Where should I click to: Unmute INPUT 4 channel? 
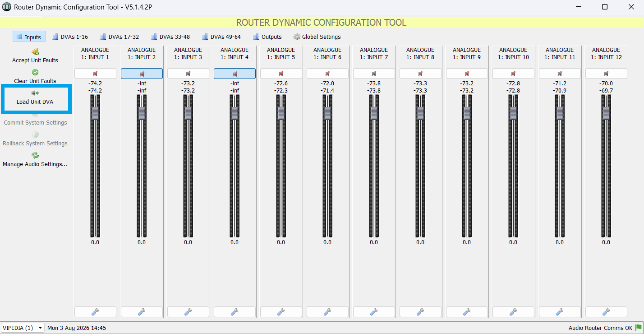tap(235, 74)
